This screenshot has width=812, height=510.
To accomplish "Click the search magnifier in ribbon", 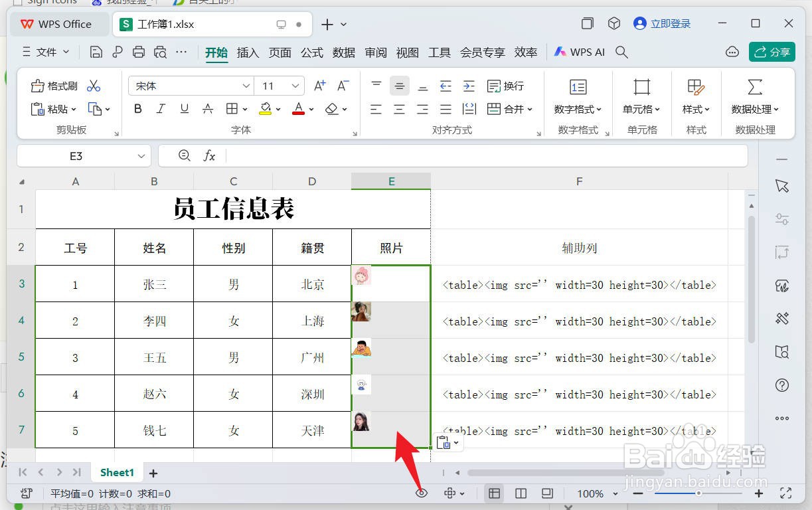I will tap(621, 52).
